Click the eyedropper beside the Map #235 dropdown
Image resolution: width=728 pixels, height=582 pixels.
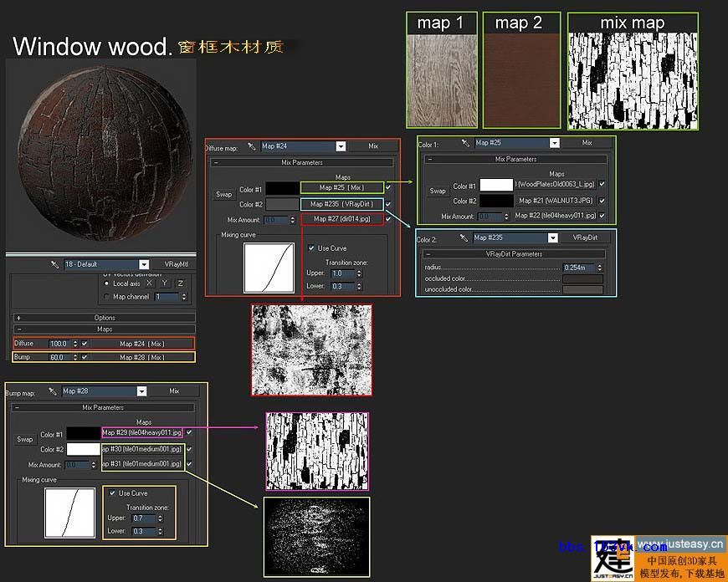pyautogui.click(x=464, y=238)
